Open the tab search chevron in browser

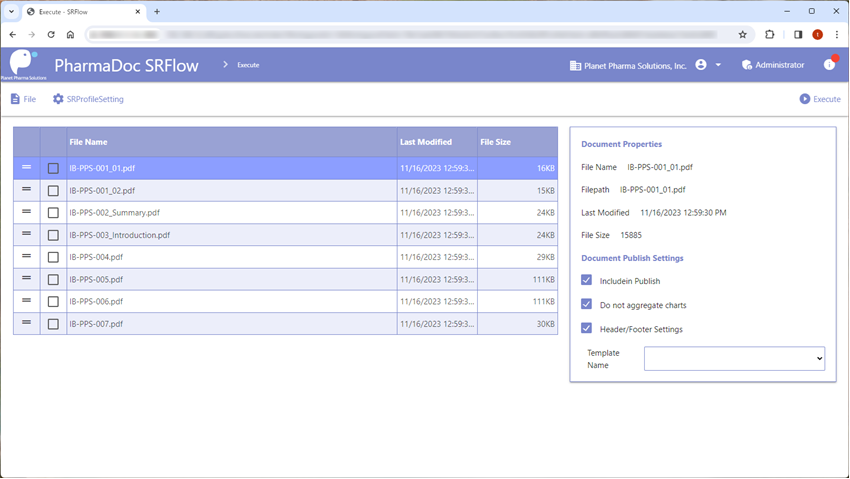coord(11,11)
